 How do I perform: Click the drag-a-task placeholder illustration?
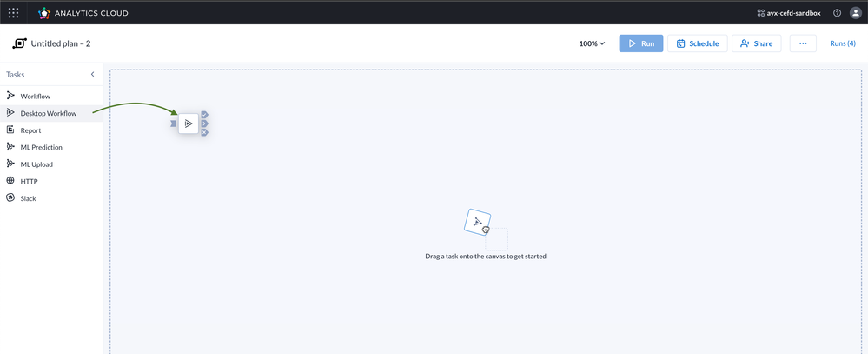(486, 229)
